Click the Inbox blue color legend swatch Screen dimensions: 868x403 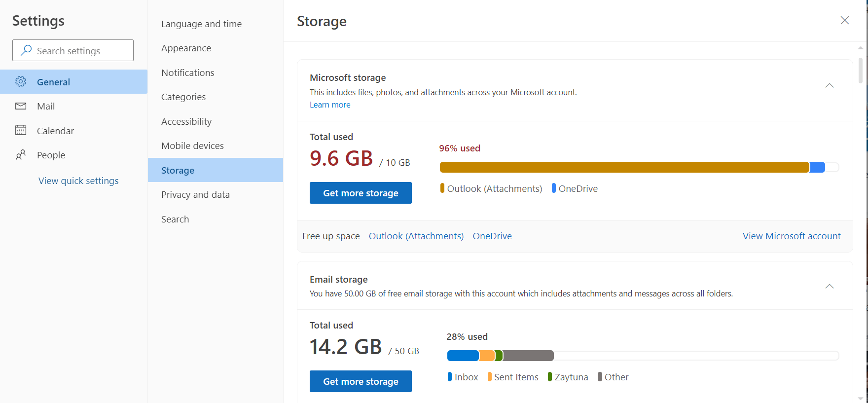[x=450, y=377]
